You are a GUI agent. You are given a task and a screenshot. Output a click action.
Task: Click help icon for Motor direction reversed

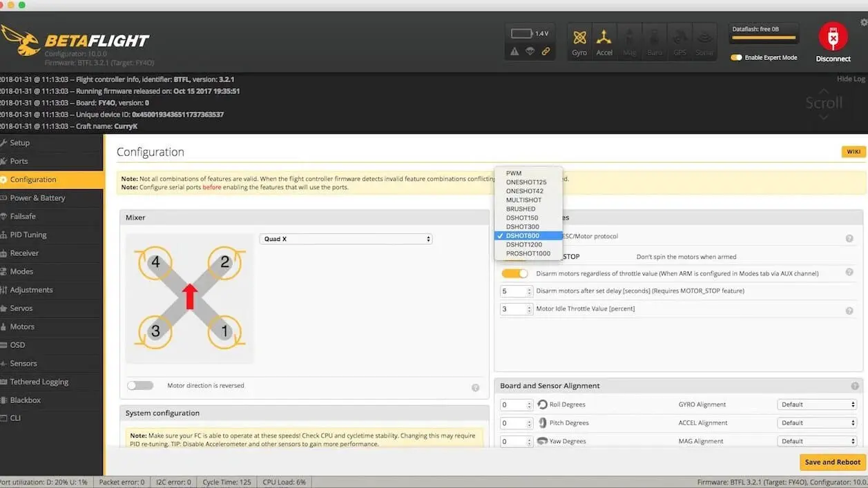click(x=475, y=388)
